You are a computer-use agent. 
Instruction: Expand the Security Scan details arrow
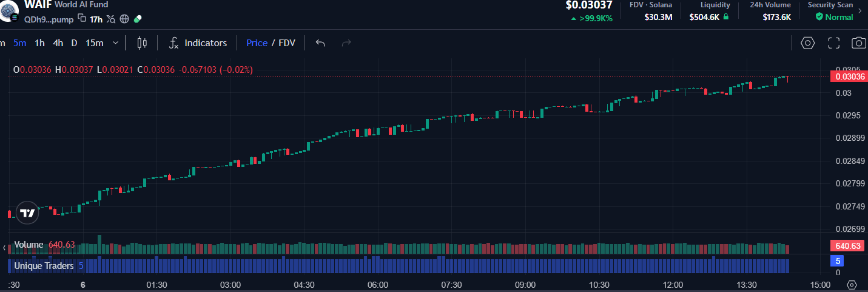pyautogui.click(x=861, y=10)
